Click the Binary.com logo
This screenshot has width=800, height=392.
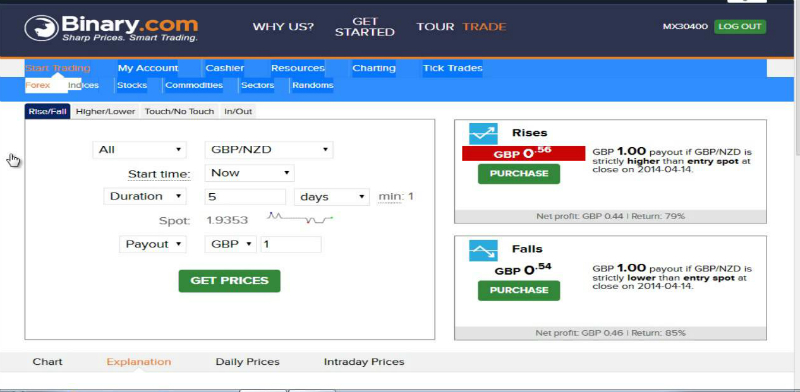pyautogui.click(x=111, y=28)
